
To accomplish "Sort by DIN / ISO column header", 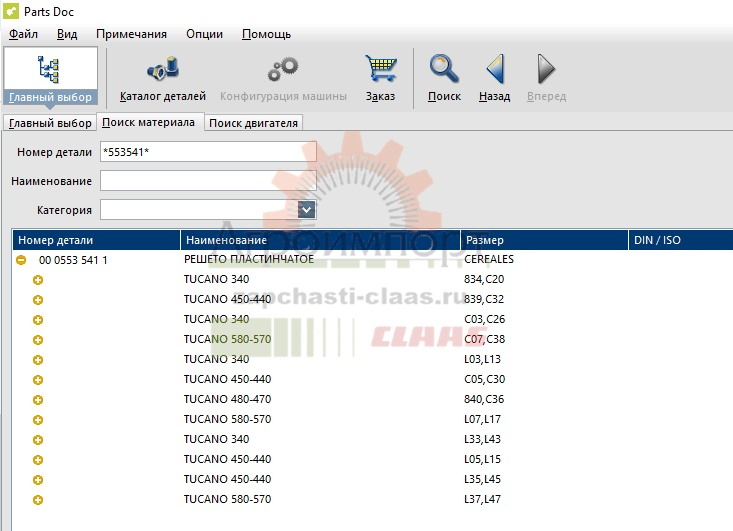I will [681, 240].
